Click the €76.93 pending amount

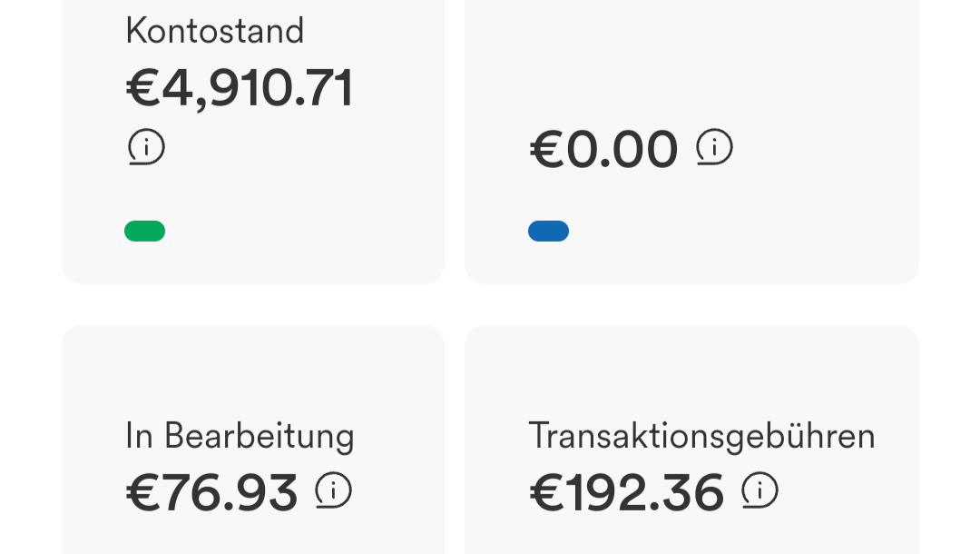coord(211,493)
